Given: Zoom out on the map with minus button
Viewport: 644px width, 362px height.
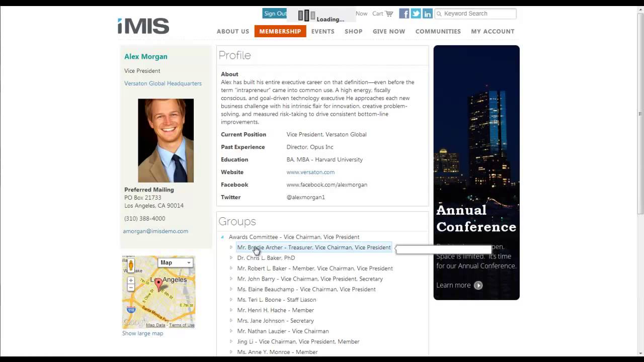Looking at the screenshot, I should point(131,288).
